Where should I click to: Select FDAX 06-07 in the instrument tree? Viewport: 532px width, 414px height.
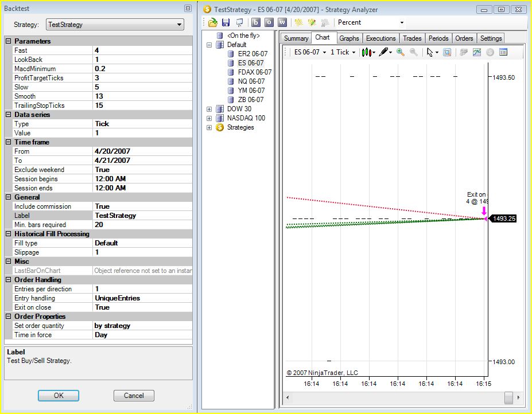point(255,72)
